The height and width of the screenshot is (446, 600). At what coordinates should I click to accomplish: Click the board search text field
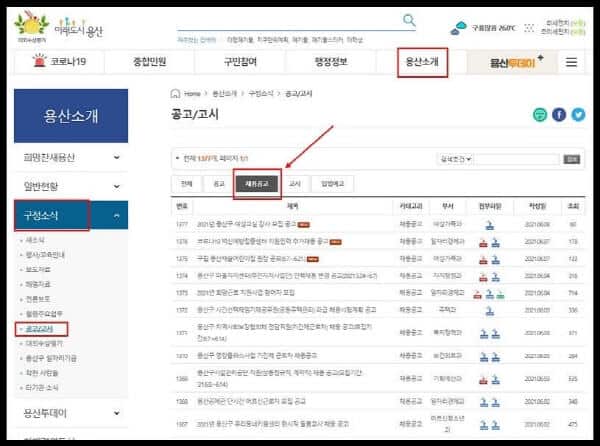coord(517,159)
